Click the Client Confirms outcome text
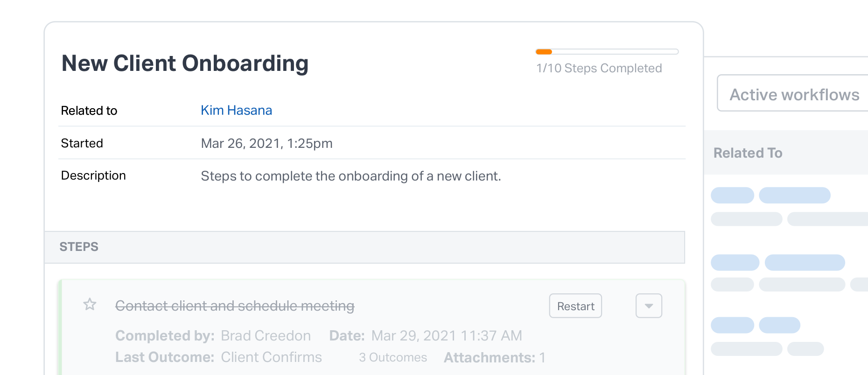This screenshot has height=375, width=868. click(x=271, y=357)
